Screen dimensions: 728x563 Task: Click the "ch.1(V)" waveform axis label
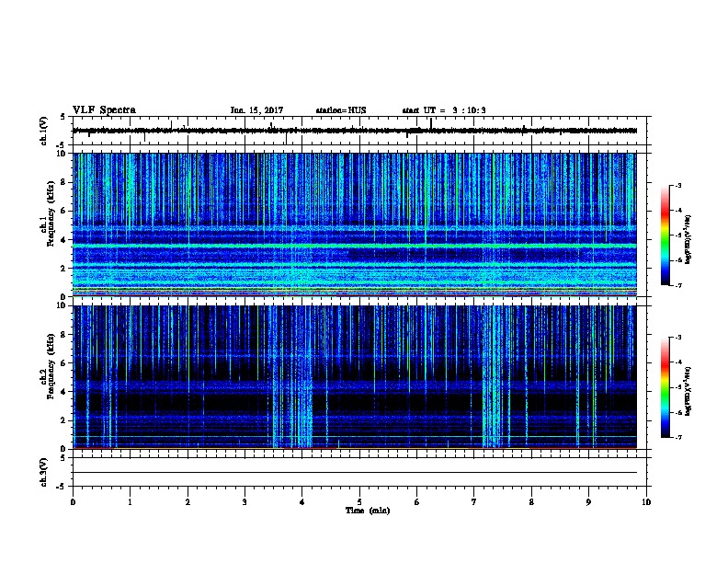[44, 131]
